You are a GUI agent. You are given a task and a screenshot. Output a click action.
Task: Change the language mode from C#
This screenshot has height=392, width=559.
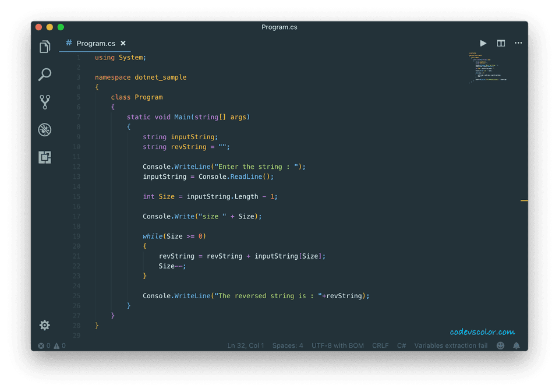pos(401,345)
